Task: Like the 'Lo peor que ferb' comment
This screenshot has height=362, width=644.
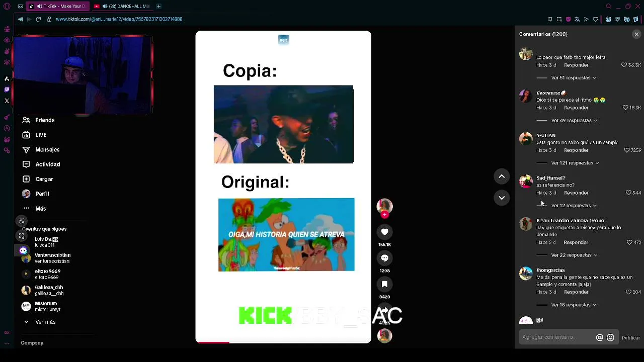Action: (624, 65)
